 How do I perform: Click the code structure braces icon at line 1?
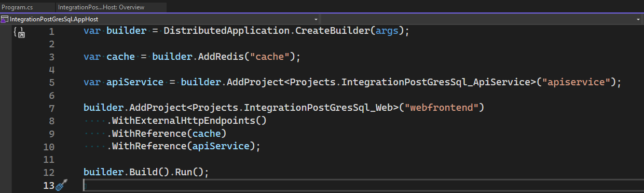[19, 33]
